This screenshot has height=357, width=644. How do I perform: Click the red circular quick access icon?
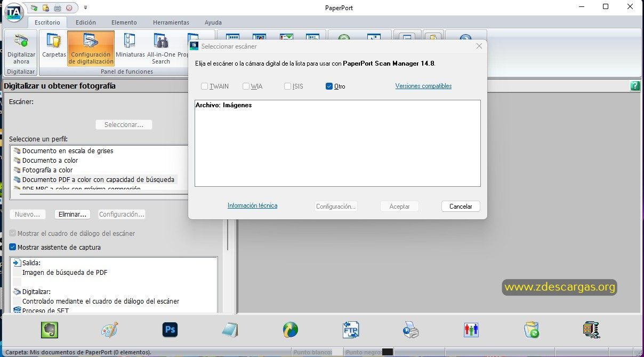pos(69,8)
